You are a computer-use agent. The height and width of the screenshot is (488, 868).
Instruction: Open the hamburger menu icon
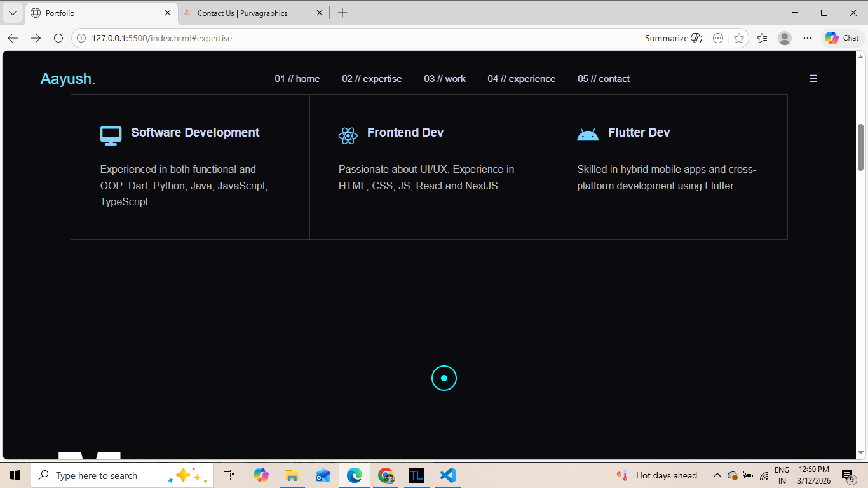[x=813, y=79]
